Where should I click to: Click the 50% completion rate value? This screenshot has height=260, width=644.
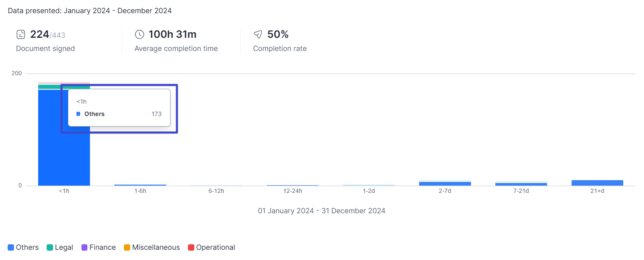pyautogui.click(x=278, y=34)
